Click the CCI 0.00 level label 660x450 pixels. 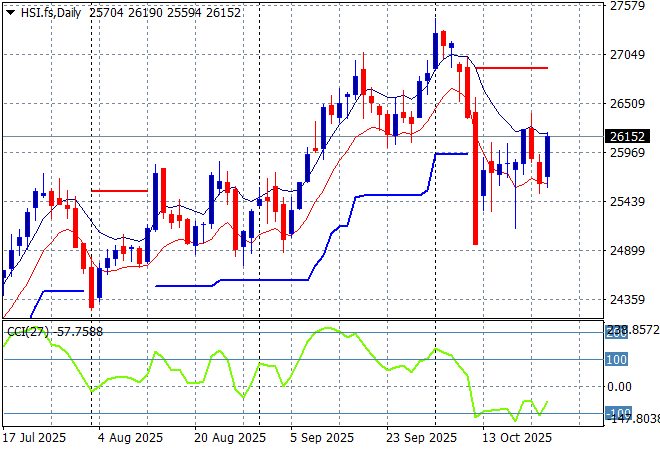pos(619,386)
